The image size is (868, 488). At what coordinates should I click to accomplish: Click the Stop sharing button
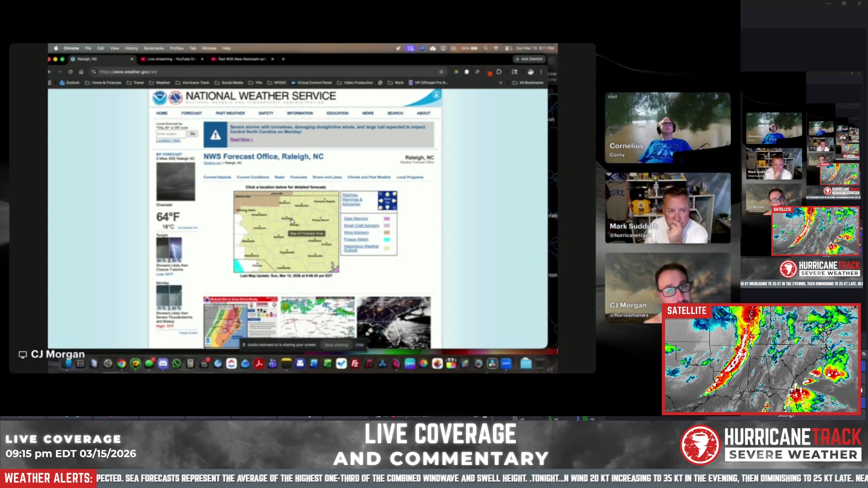(x=335, y=345)
